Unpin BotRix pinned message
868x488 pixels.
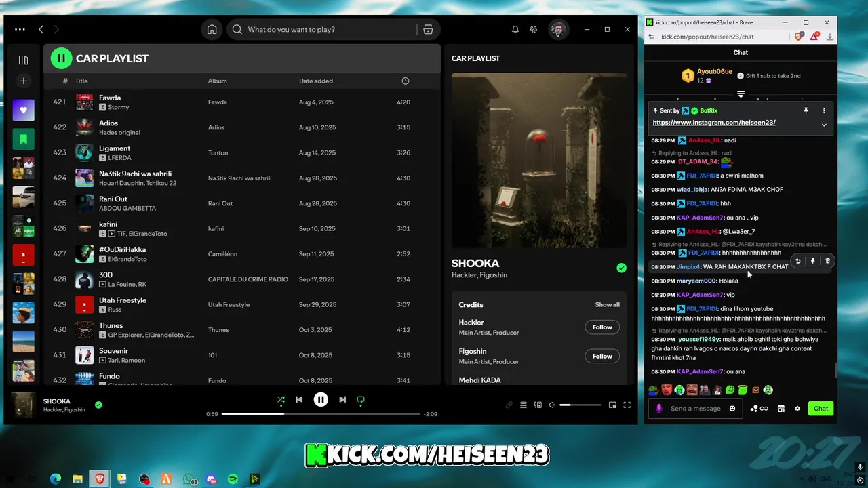tap(806, 110)
